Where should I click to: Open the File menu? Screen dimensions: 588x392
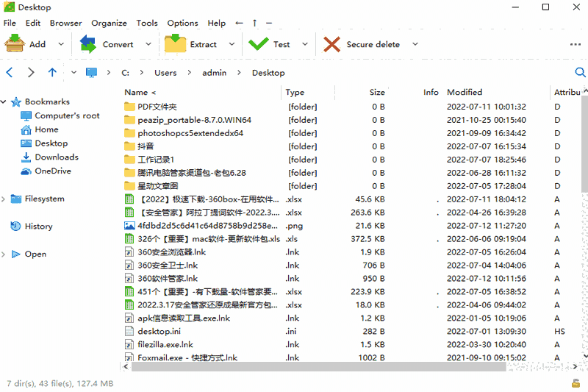(x=10, y=24)
